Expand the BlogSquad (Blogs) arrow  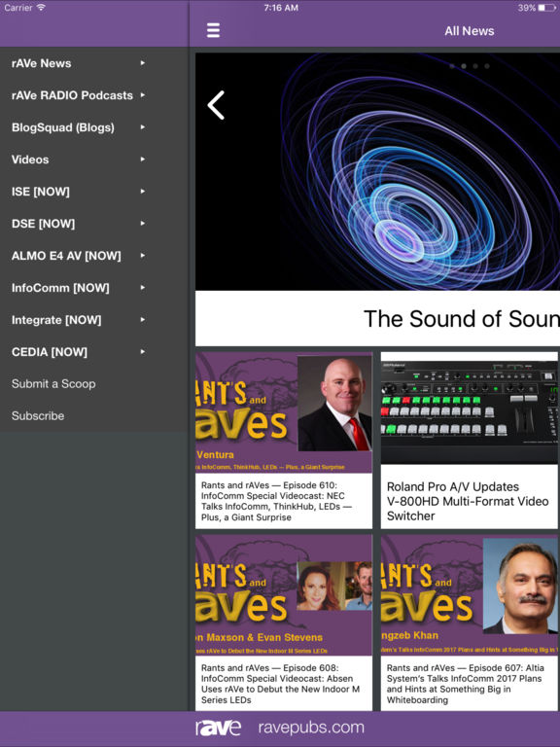[x=142, y=127]
